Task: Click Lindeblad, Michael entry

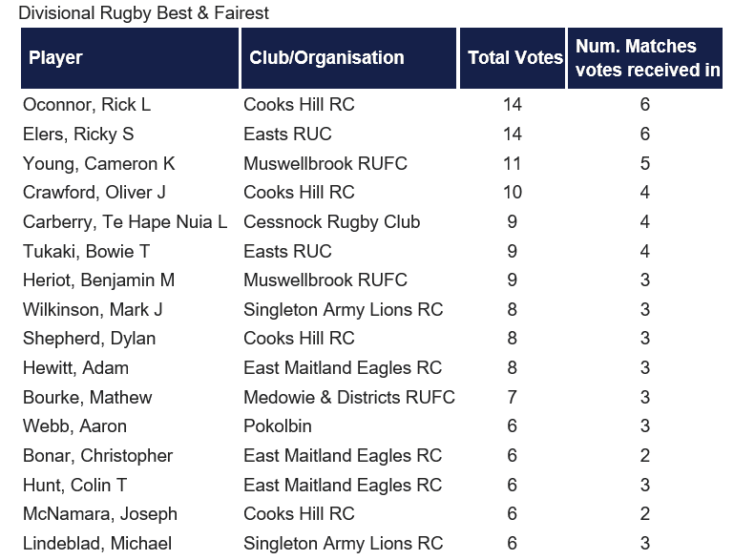Action: [97, 543]
